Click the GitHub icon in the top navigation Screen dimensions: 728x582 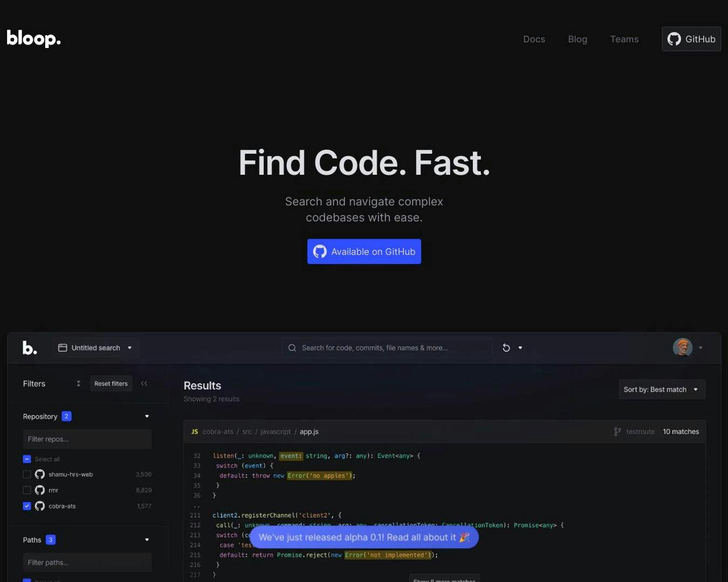674,38
